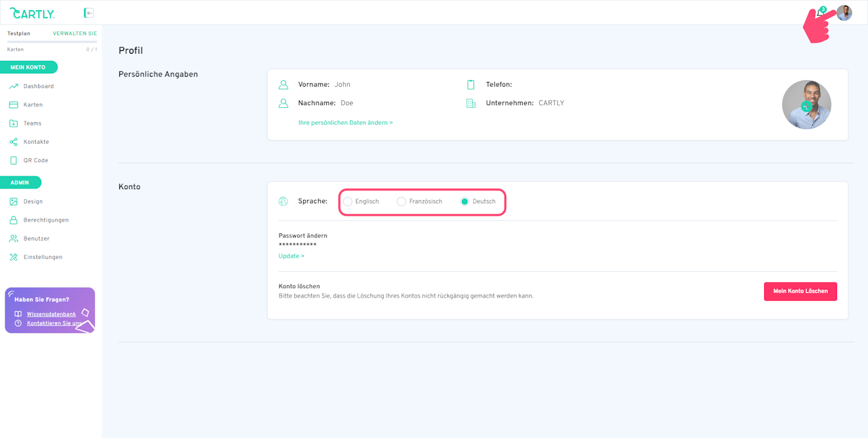This screenshot has width=868, height=438.
Task: Open Karten in sidebar
Action: pyautogui.click(x=33, y=105)
